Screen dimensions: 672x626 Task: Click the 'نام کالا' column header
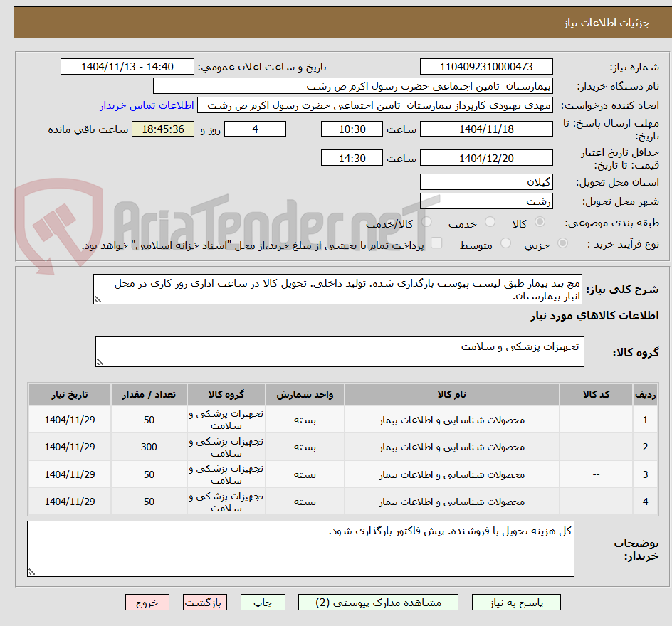tap(452, 394)
